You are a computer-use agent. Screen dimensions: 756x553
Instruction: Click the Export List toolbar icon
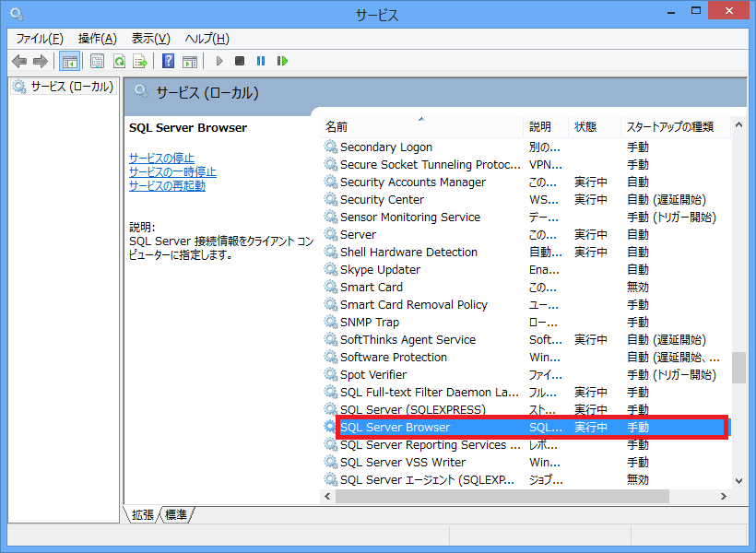tap(140, 61)
